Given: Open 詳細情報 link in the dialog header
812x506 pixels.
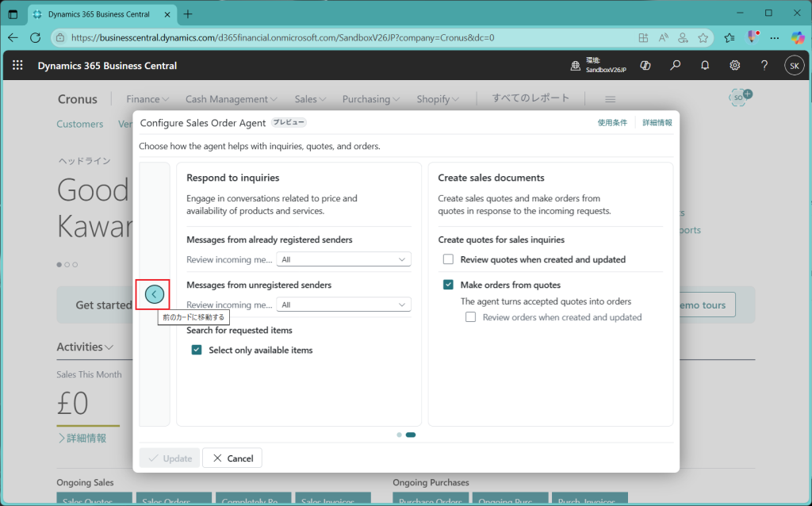Looking at the screenshot, I should click(657, 123).
